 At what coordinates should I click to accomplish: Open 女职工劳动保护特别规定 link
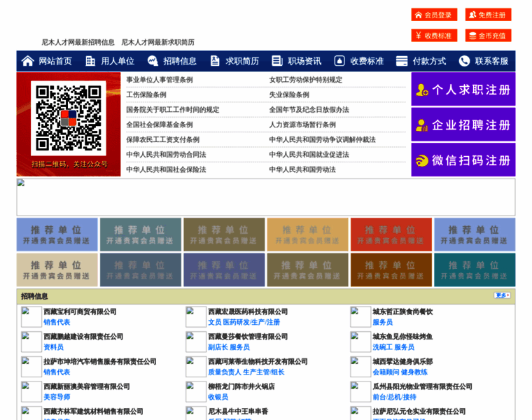click(306, 80)
